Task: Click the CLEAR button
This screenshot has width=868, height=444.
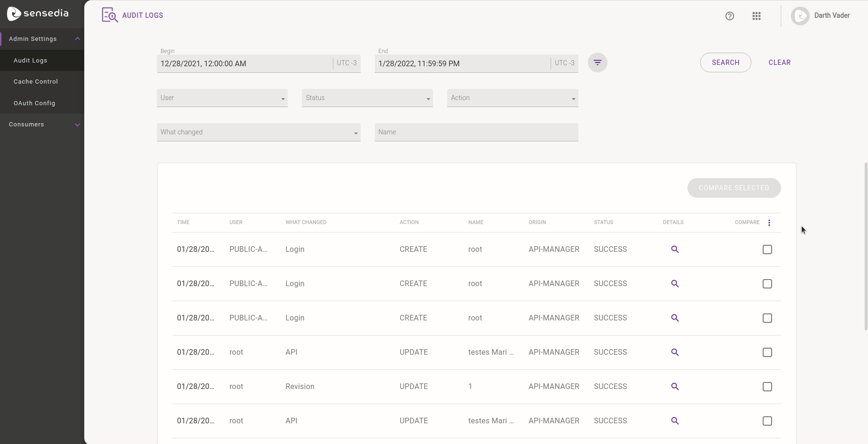Action: click(x=780, y=62)
